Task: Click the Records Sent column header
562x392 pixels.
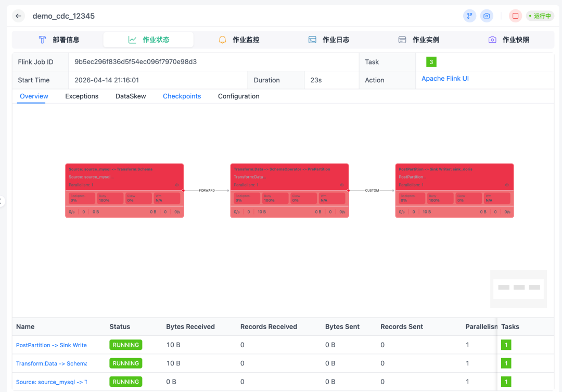Action: 401,327
